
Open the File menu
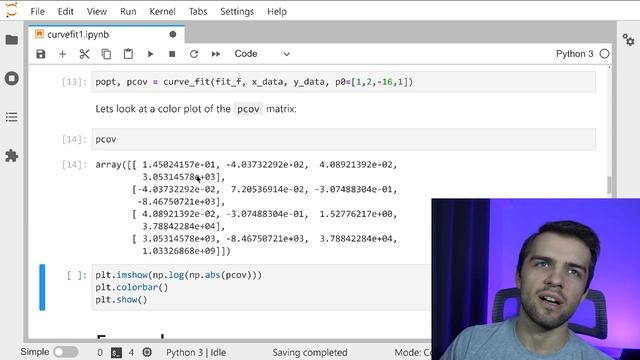[38, 11]
